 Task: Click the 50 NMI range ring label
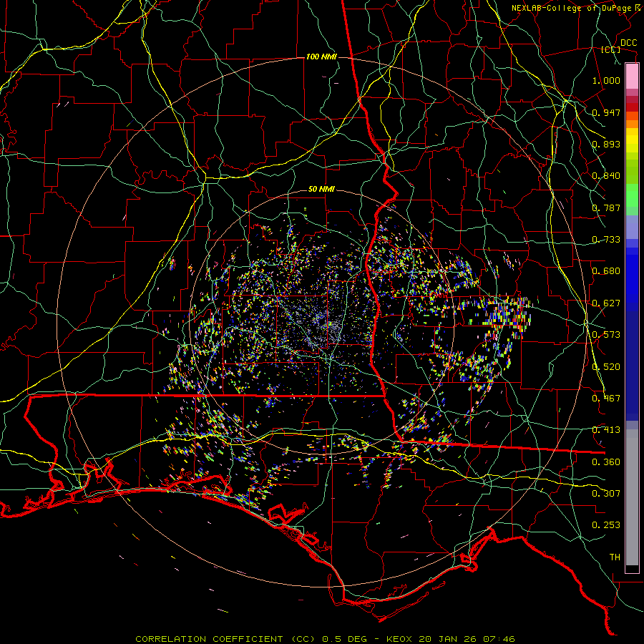click(x=321, y=190)
